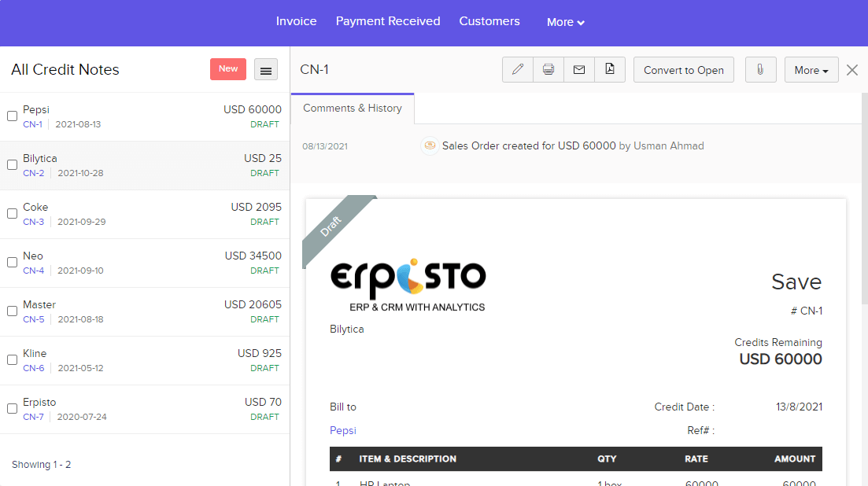Select the Coke CN-3 checkbox
Image resolution: width=868 pixels, height=486 pixels.
tap(12, 213)
